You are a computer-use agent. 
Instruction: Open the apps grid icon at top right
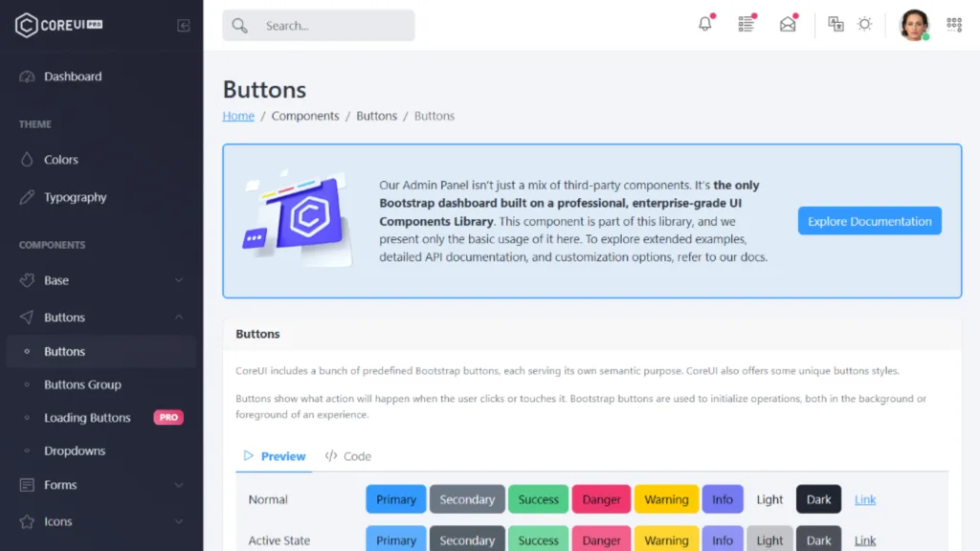[x=954, y=24]
